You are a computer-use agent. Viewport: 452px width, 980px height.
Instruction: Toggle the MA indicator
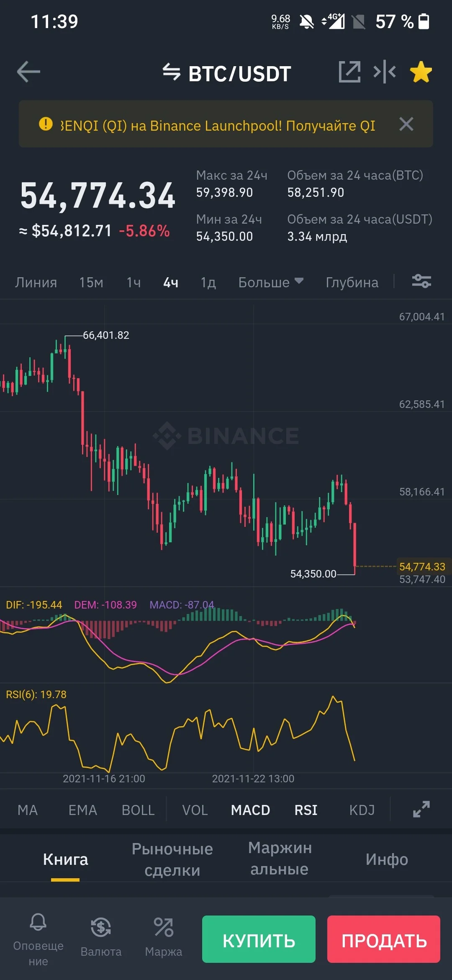(28, 810)
